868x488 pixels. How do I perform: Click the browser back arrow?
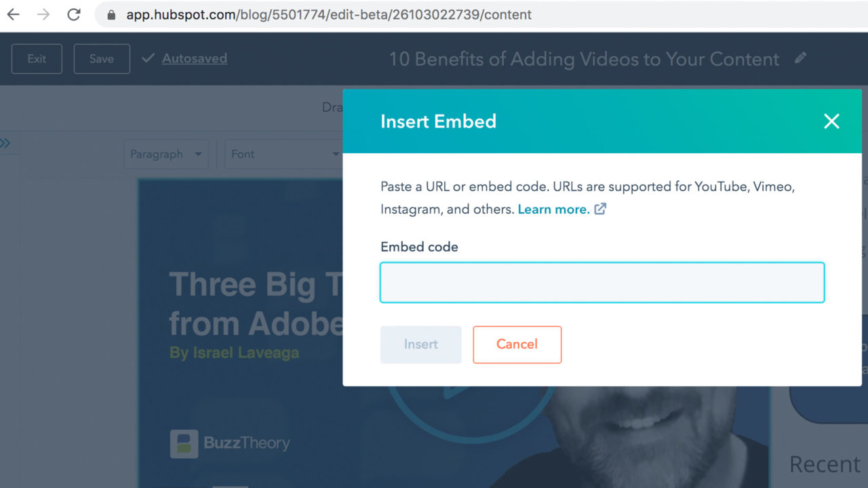coord(14,14)
